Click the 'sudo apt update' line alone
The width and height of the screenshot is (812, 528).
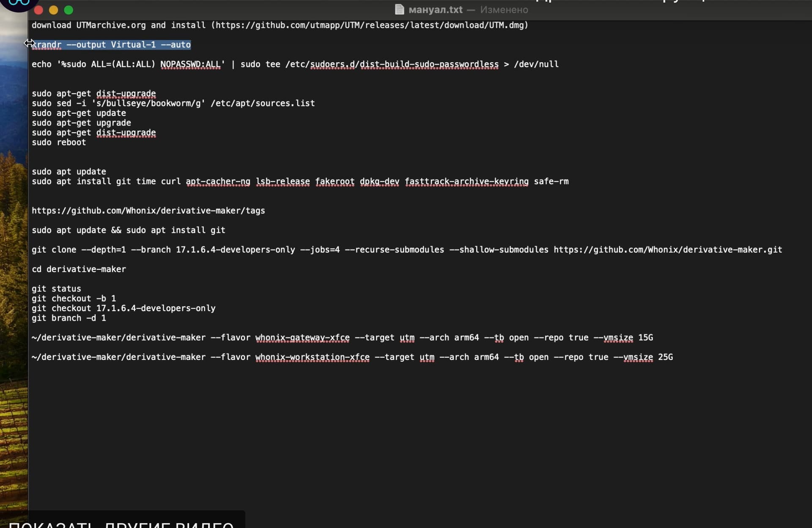pos(69,171)
